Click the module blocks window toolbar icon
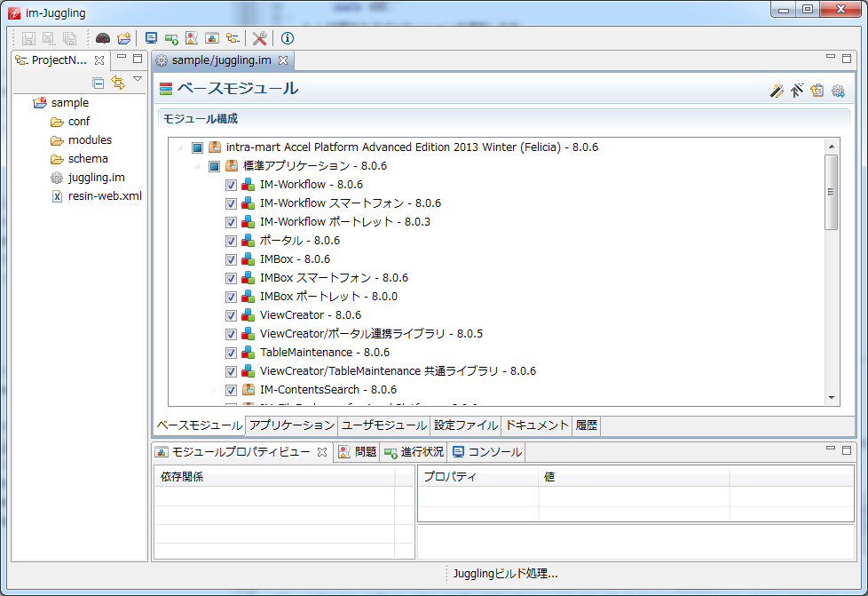Image resolution: width=868 pixels, height=596 pixels. point(212,38)
